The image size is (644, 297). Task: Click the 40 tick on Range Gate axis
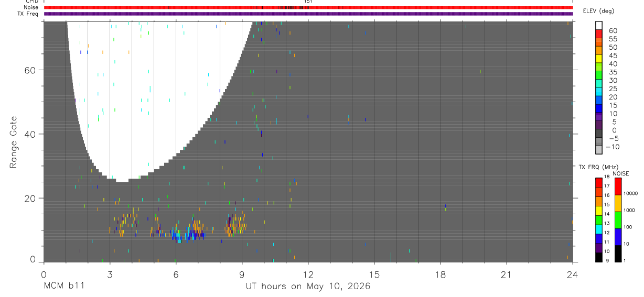(x=30, y=134)
